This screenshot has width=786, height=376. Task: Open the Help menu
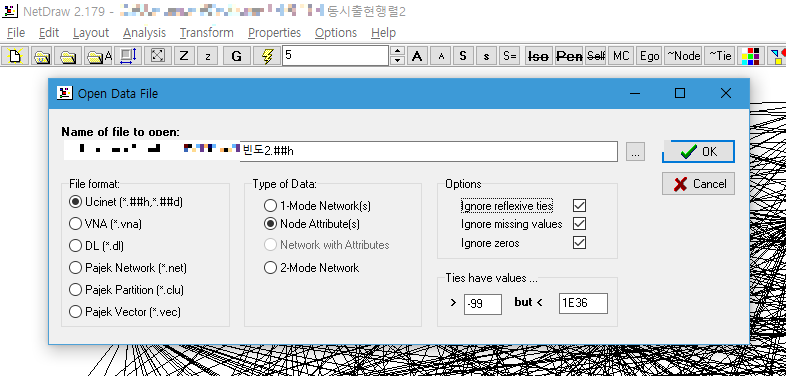coord(383,33)
